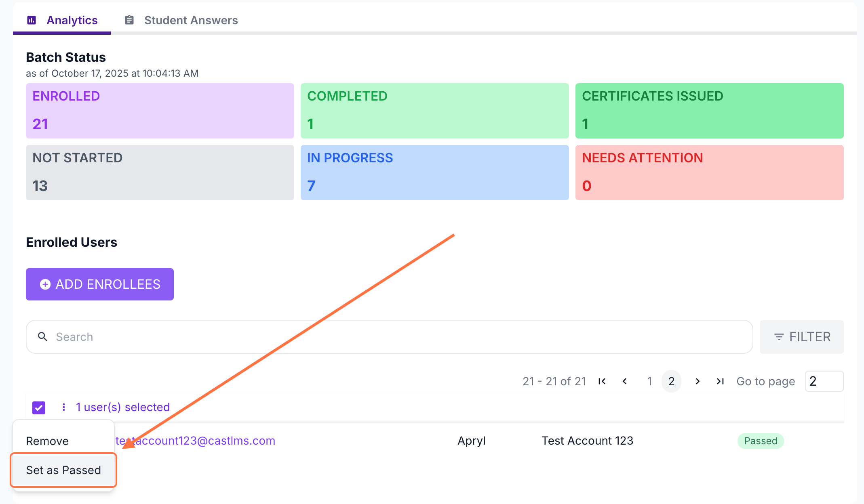Open the three-dot bulk actions menu
Image resolution: width=864 pixels, height=504 pixels.
point(64,407)
